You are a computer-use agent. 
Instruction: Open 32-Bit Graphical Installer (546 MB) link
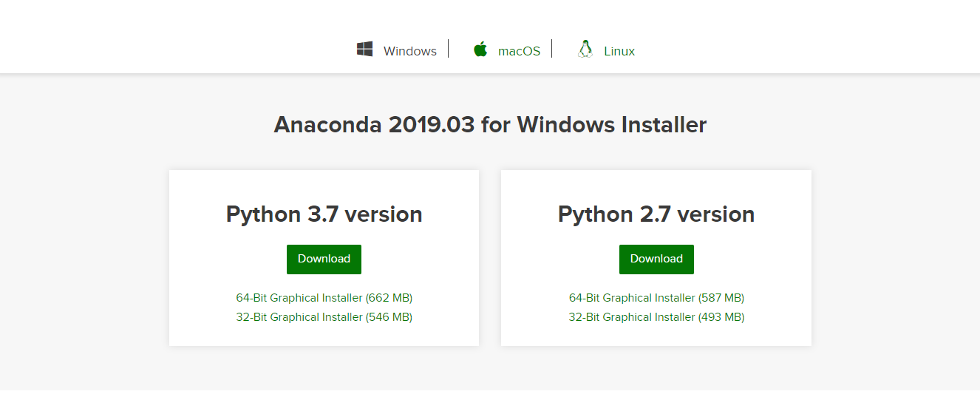click(324, 317)
